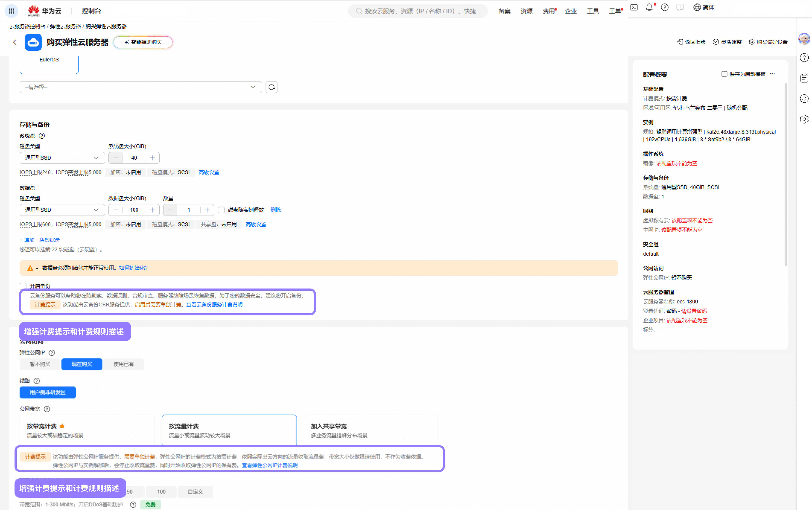812x510 pixels.
Task: Open right sidebar settings hexagon icon
Action: click(x=804, y=119)
